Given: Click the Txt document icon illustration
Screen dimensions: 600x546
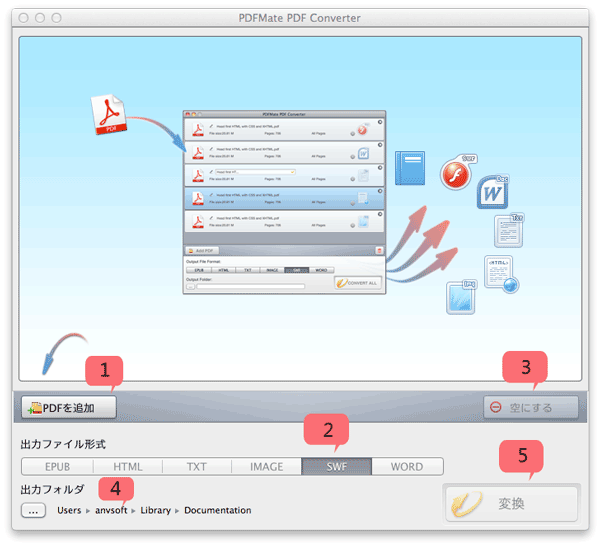Looking at the screenshot, I should click(509, 230).
